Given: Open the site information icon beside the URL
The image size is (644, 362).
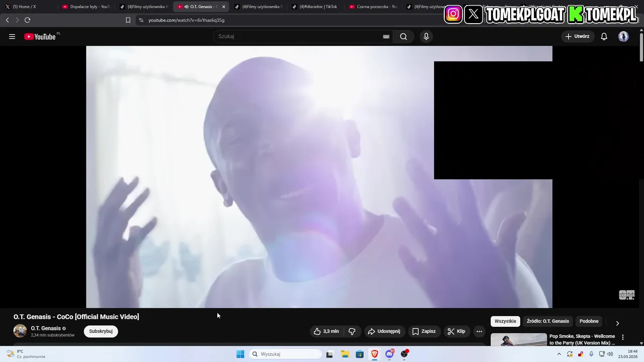Looking at the screenshot, I should click(141, 20).
